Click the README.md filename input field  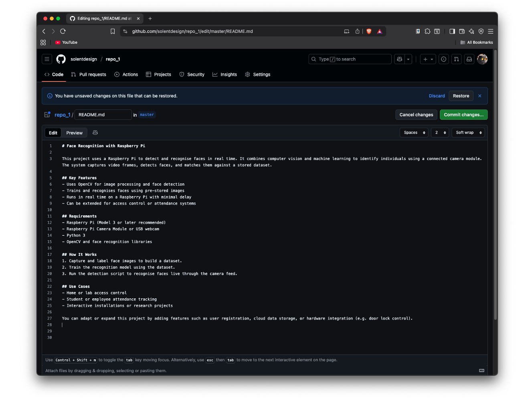pos(103,115)
